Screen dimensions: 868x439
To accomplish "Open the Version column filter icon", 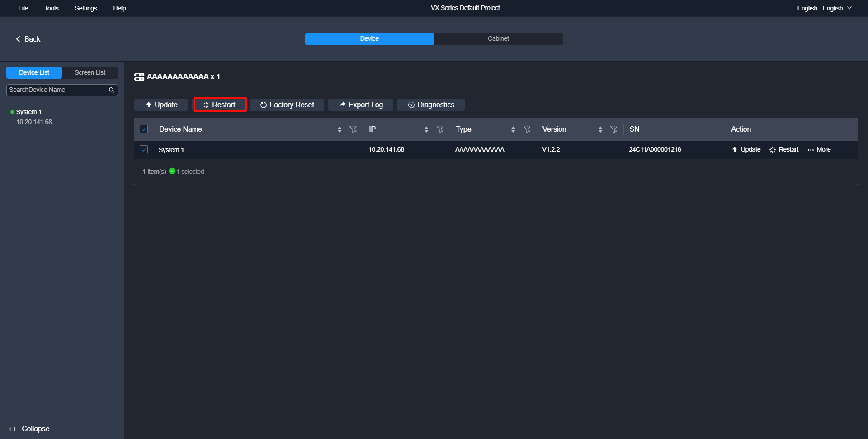I will pos(613,129).
